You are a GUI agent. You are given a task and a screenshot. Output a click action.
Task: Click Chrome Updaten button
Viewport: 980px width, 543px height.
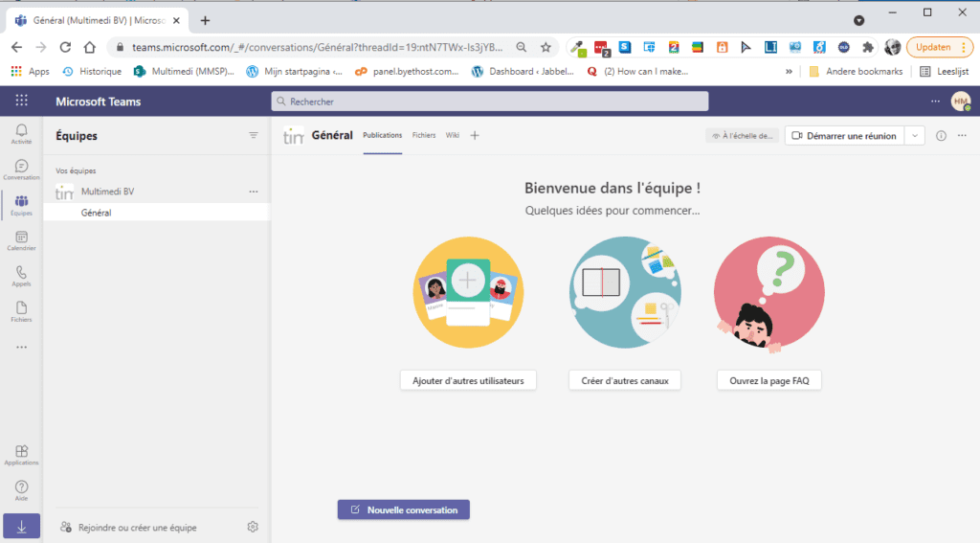(x=940, y=47)
